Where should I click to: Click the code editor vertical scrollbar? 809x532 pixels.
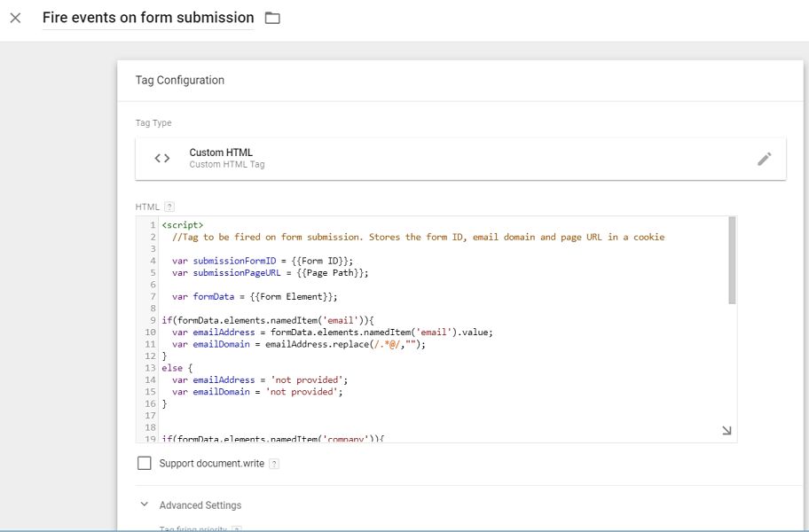(732, 260)
